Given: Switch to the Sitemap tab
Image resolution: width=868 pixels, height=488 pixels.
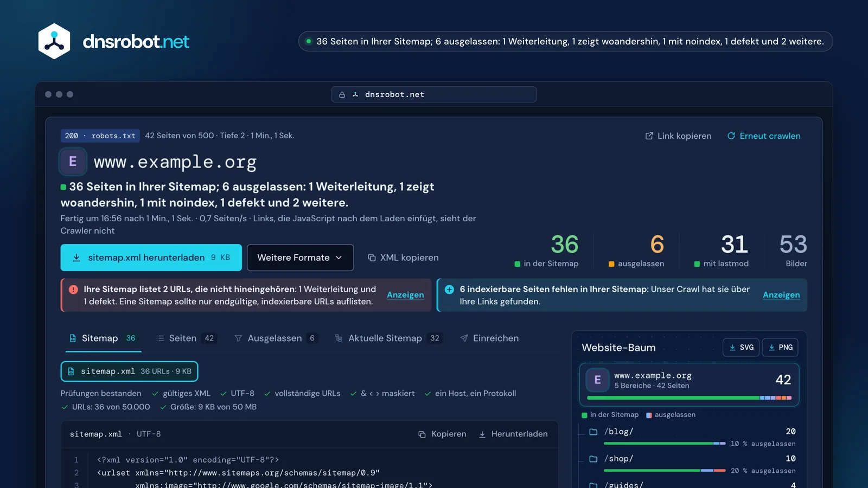Looking at the screenshot, I should tap(103, 338).
